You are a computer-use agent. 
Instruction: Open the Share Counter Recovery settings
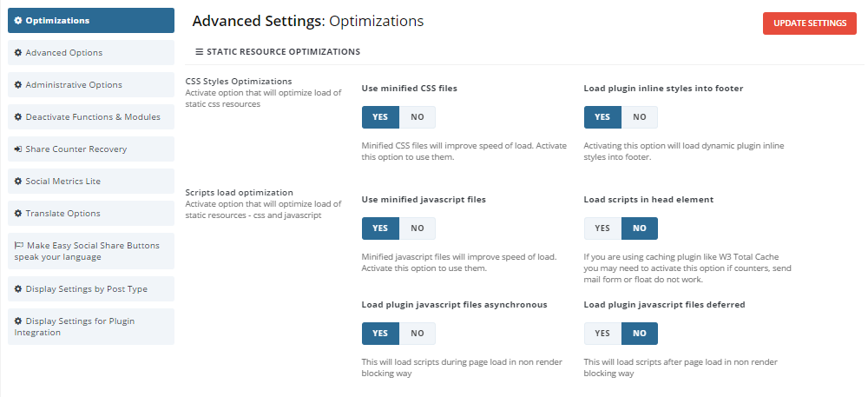[76, 149]
